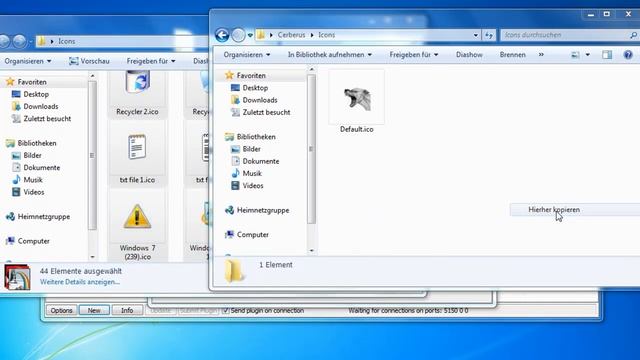Open address bar history dropdown arrow

coord(476,35)
